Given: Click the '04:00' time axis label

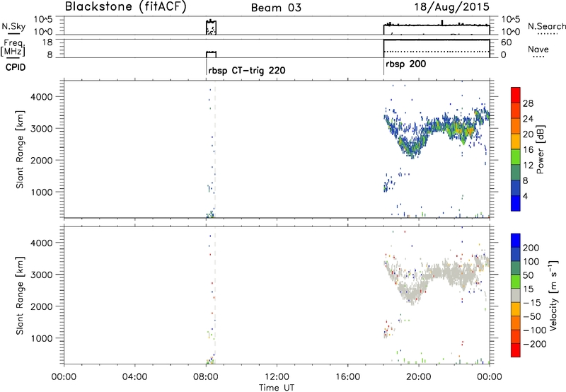Looking at the screenshot, I should coord(134,377).
